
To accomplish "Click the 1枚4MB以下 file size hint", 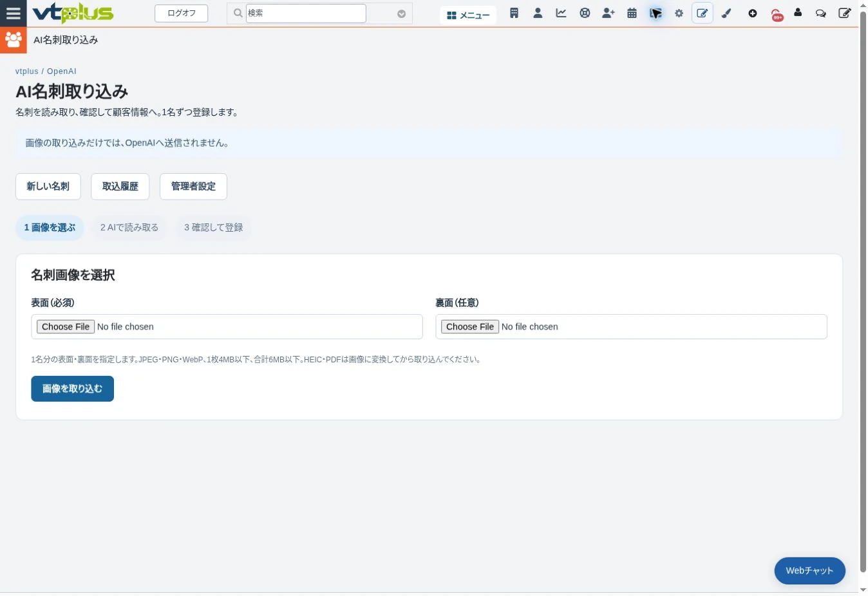I will pos(229,360).
